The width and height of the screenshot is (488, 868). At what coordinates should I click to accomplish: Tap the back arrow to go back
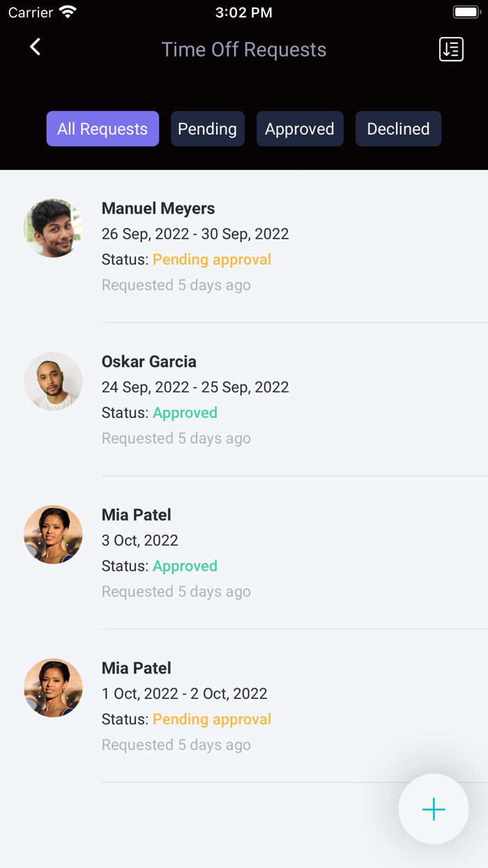(x=34, y=47)
